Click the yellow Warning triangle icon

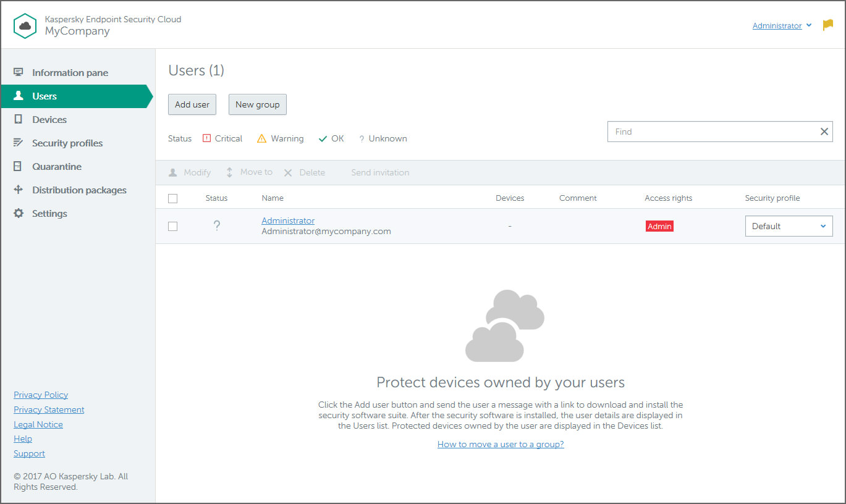tap(261, 138)
